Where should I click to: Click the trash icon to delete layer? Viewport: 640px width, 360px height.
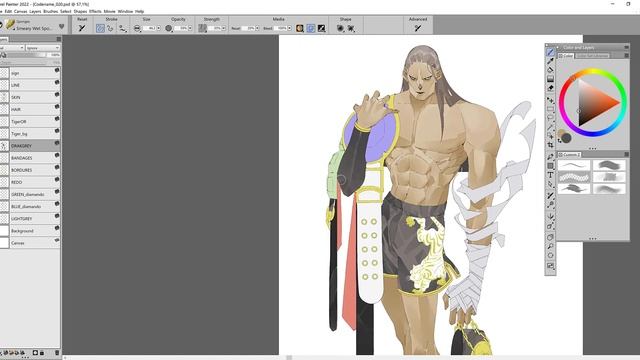[57, 353]
